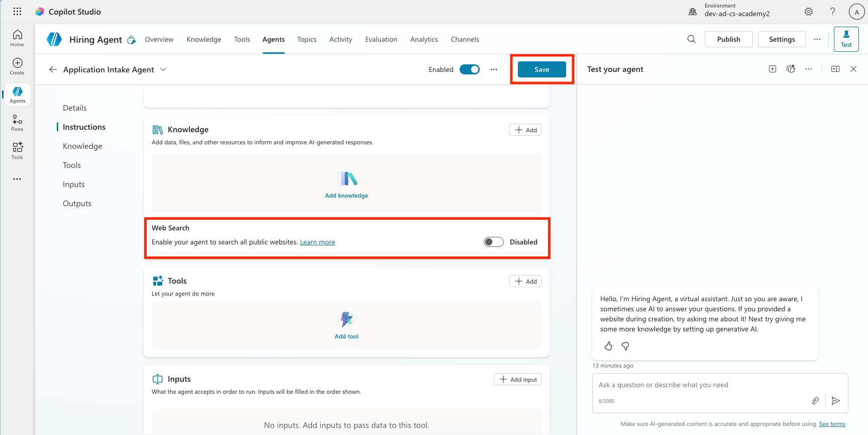Open the Learn more link
The width and height of the screenshot is (868, 435).
tap(317, 242)
